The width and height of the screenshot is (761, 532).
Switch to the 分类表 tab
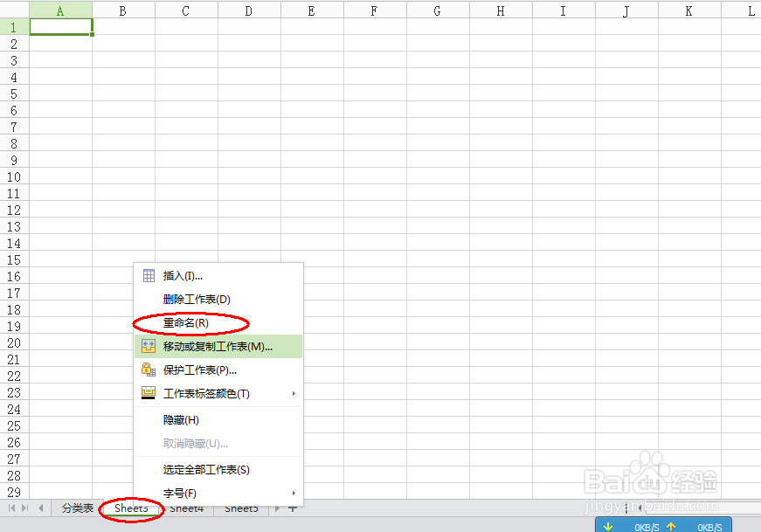point(77,508)
